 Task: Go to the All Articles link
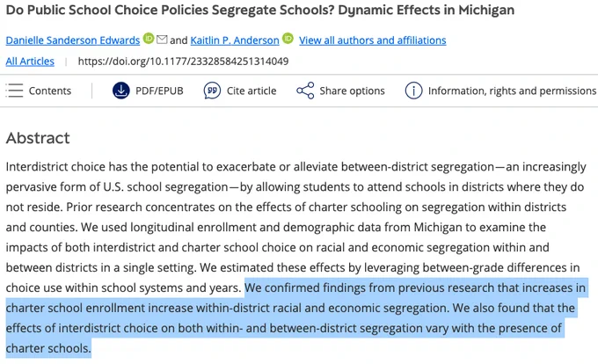tap(30, 61)
